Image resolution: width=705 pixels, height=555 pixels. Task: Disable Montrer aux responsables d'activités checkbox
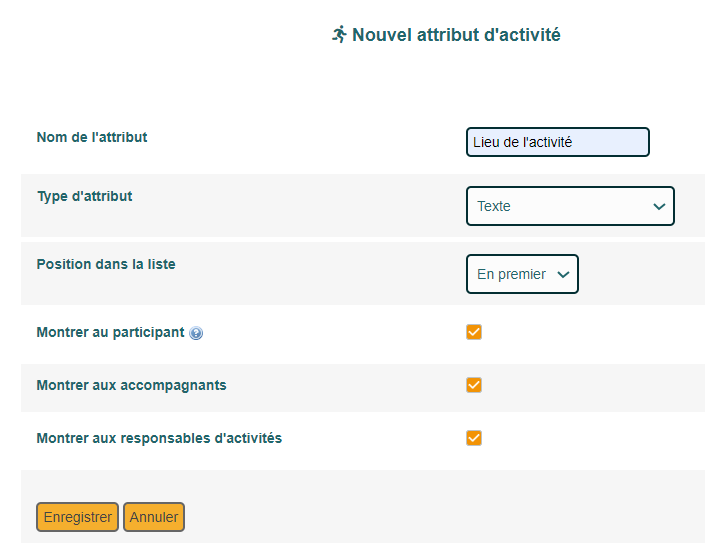click(x=474, y=438)
